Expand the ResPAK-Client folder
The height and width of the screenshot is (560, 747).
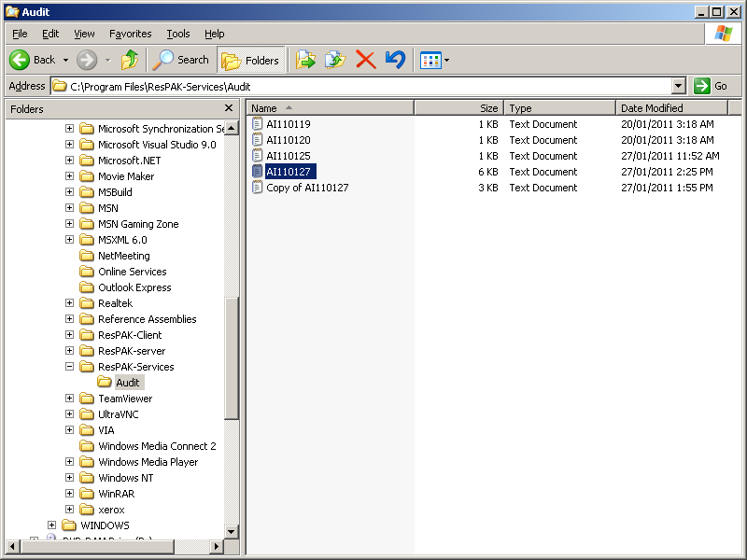point(69,335)
